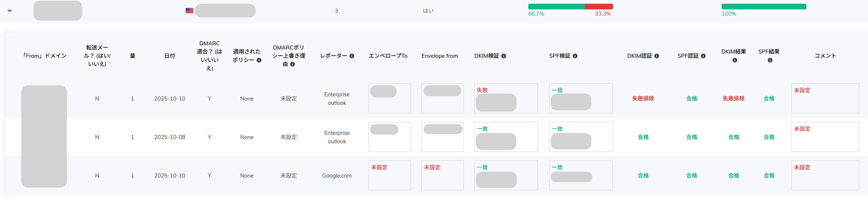This screenshot has height=199, width=868.
Task: Click the 100% green progress bar
Action: click(763, 7)
